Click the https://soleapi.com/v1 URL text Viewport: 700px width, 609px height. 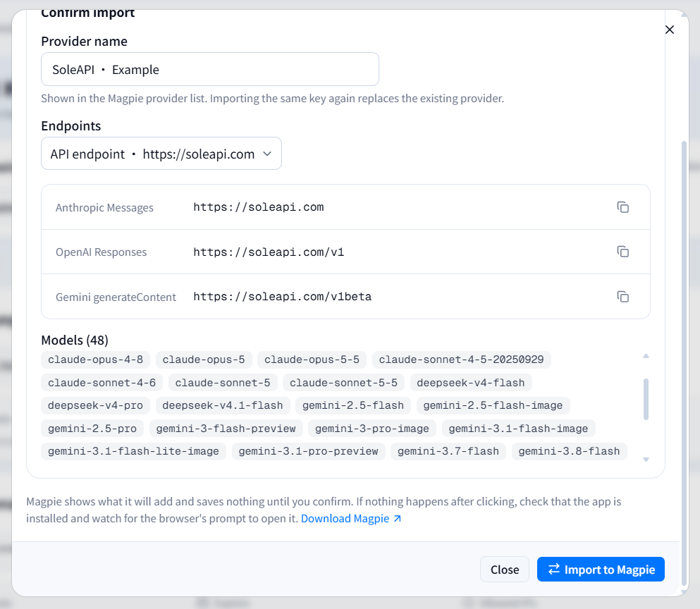click(x=269, y=252)
